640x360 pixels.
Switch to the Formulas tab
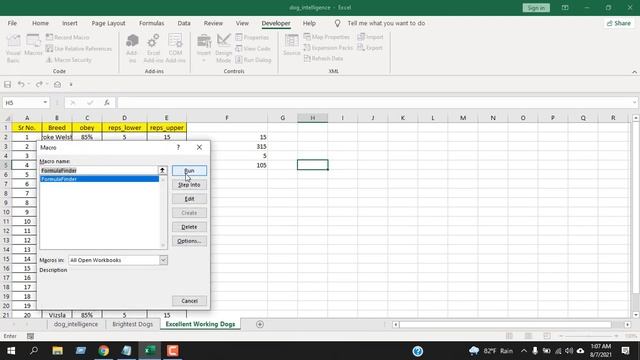click(x=151, y=23)
